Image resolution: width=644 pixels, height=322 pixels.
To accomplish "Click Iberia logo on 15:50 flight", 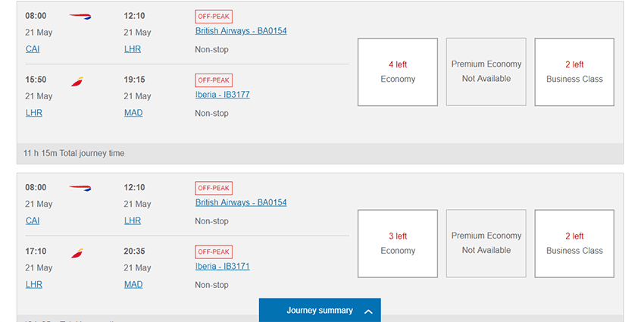I will 77,81.
